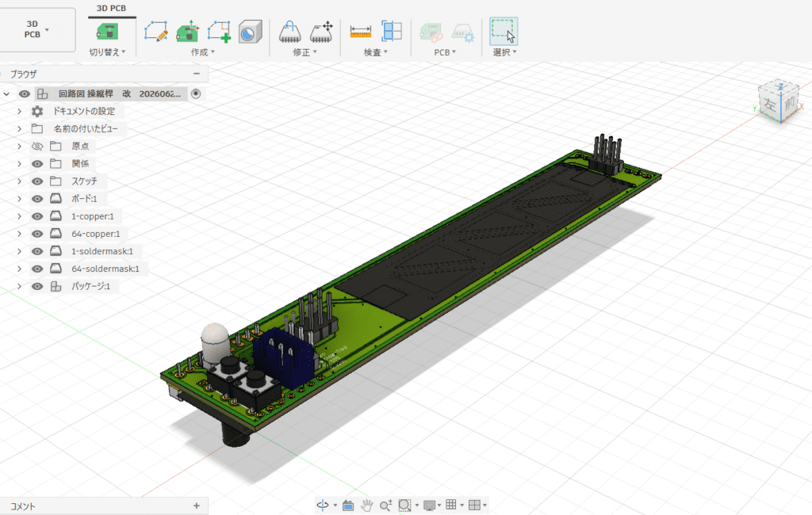Expand the コメント panel with plus button
Image resolution: width=812 pixels, height=515 pixels.
pyautogui.click(x=196, y=505)
